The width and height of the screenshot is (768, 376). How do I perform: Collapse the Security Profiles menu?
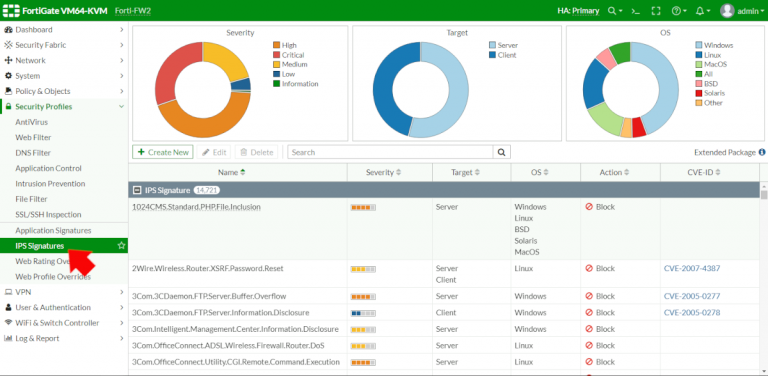(121, 107)
